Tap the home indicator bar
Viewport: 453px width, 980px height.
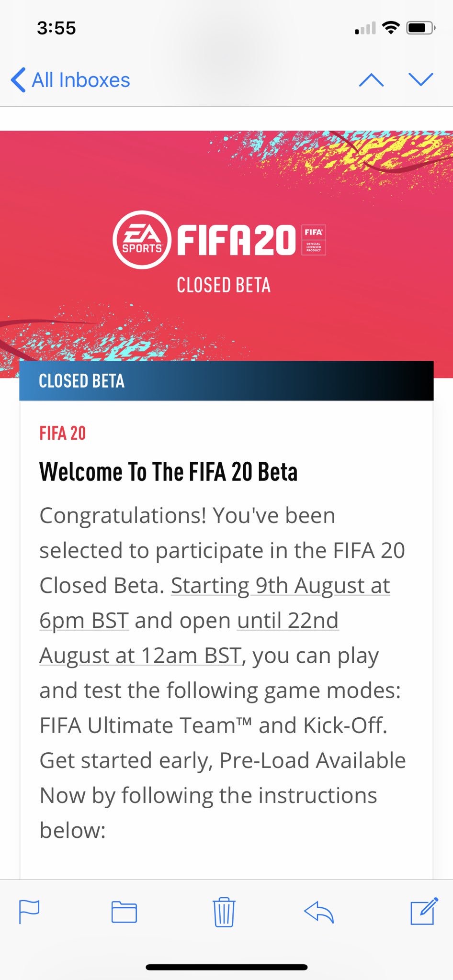pyautogui.click(x=226, y=967)
